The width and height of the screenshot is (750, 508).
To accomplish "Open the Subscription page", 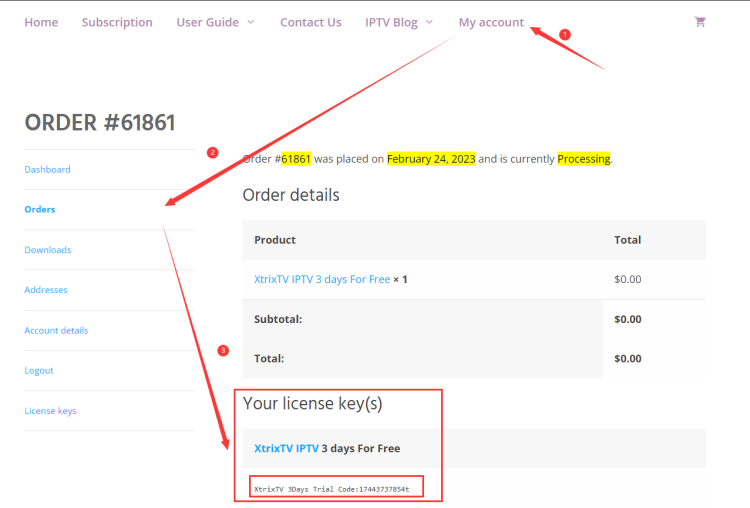I will point(117,22).
